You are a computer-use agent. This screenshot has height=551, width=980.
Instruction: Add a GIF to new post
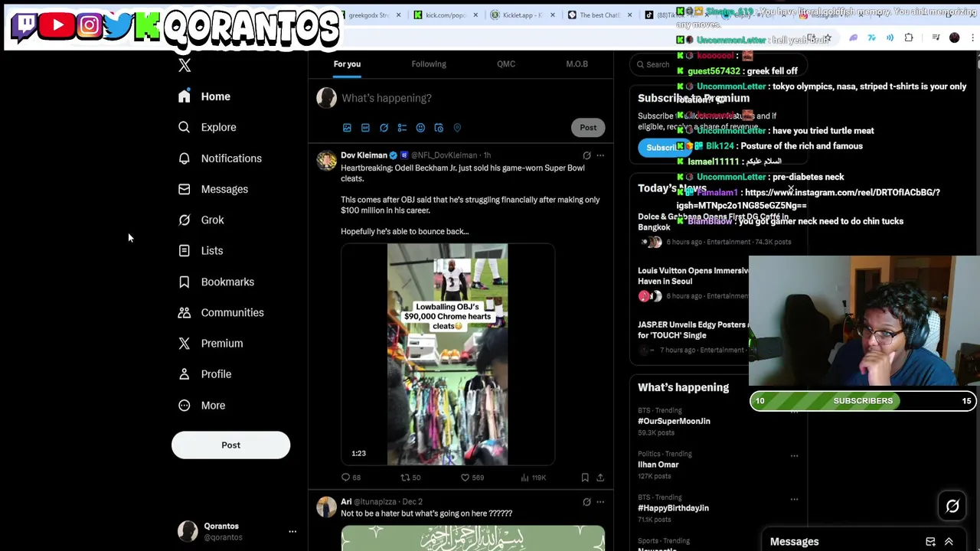tap(365, 128)
